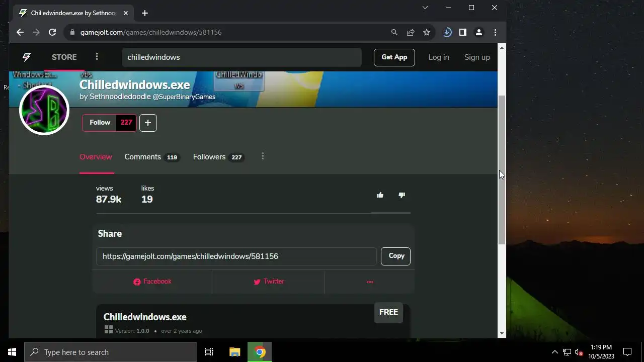Close the Chilledwindows.exe browser tab

click(125, 13)
